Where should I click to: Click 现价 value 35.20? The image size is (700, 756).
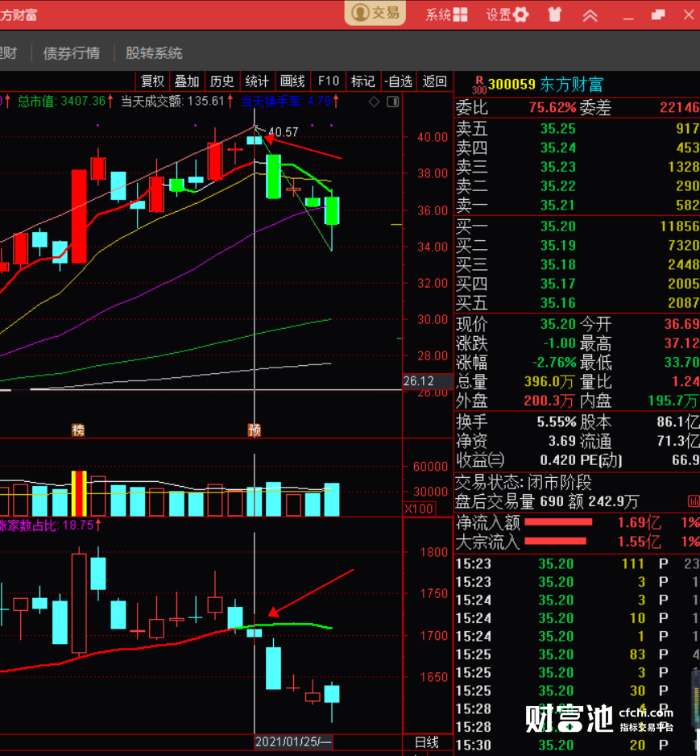coord(558,324)
